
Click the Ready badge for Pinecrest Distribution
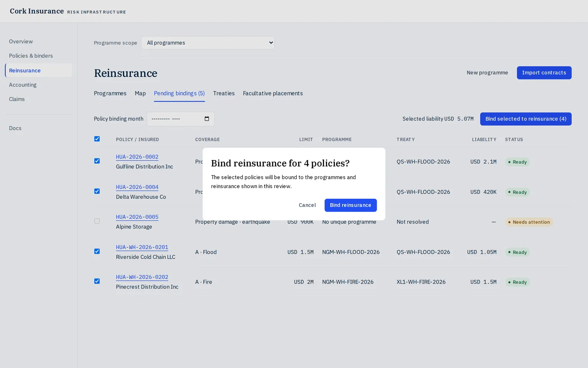(517, 282)
